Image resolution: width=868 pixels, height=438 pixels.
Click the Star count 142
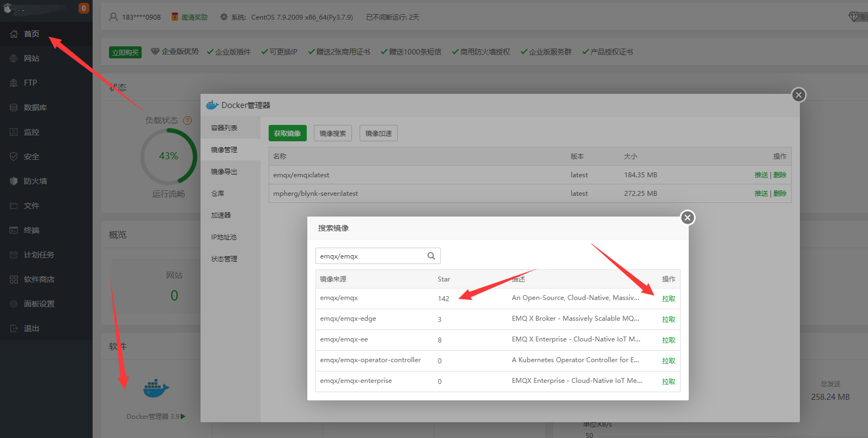444,299
